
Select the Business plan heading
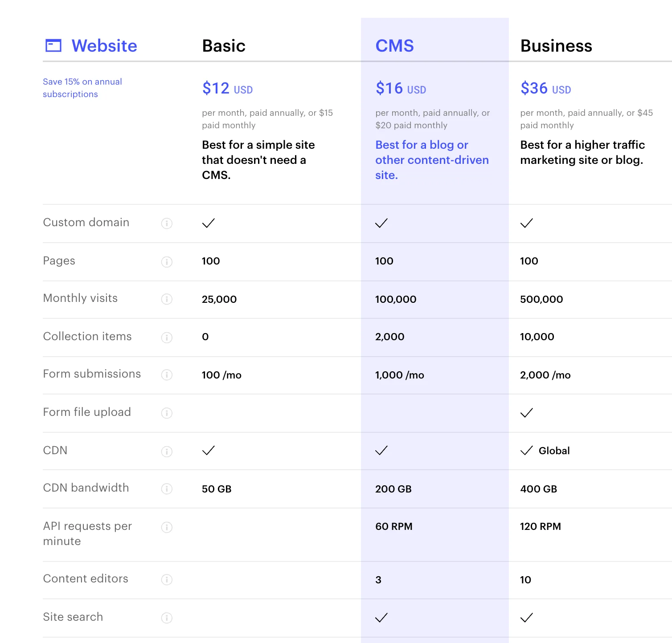(x=556, y=46)
